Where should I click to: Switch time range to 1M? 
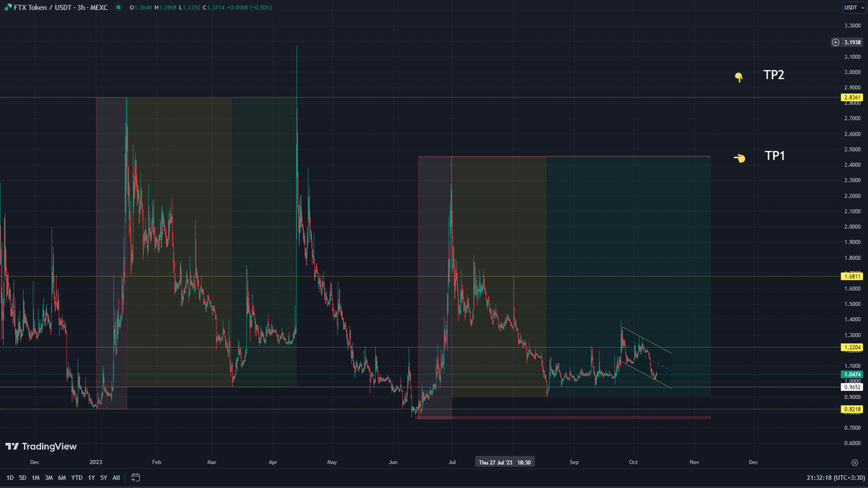(35, 477)
